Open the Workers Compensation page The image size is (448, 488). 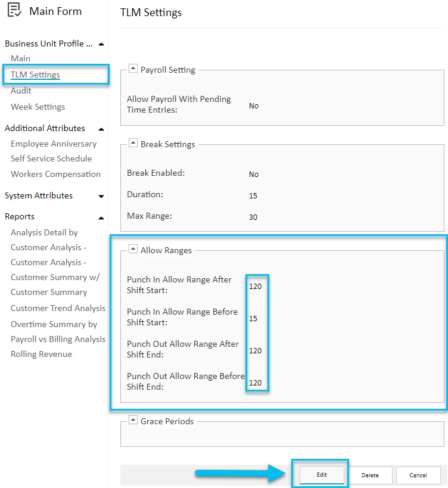click(x=55, y=174)
